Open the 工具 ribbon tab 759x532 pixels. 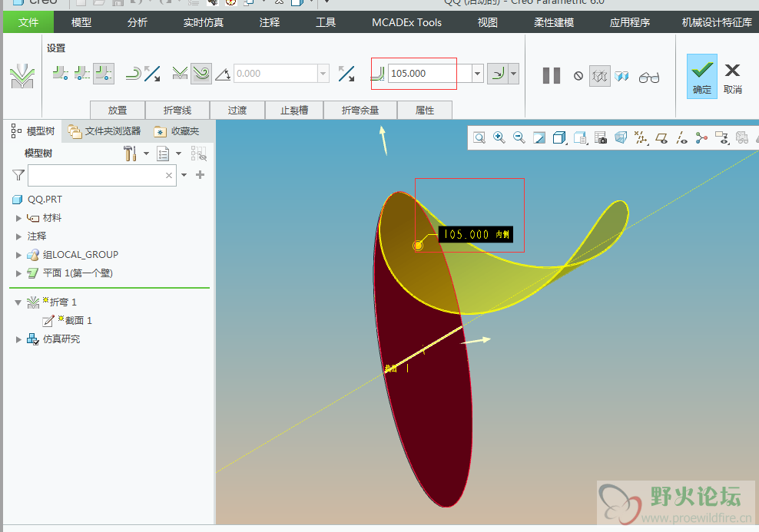[325, 22]
